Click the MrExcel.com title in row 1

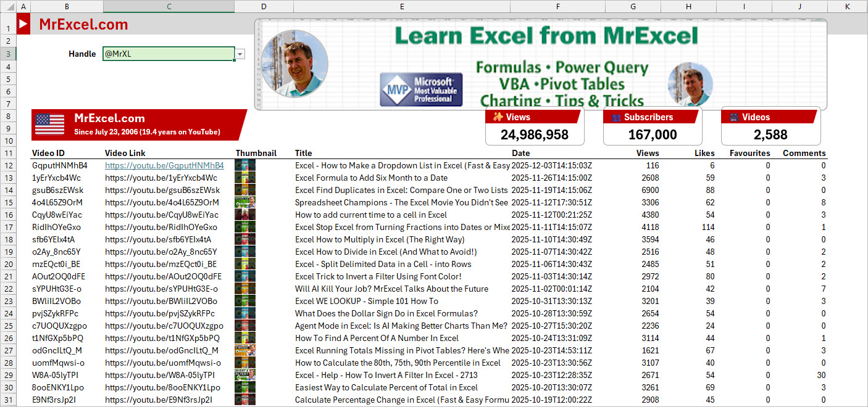pos(83,25)
